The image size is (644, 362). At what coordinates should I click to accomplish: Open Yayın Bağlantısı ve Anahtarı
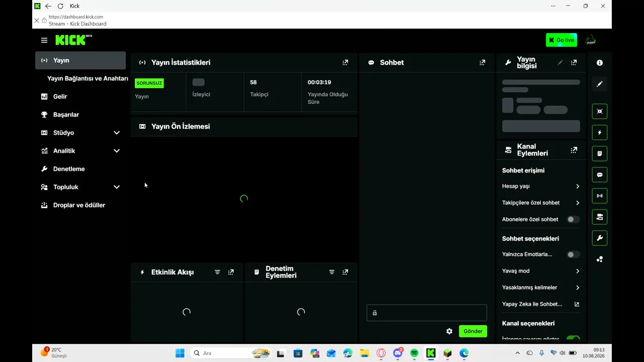88,78
